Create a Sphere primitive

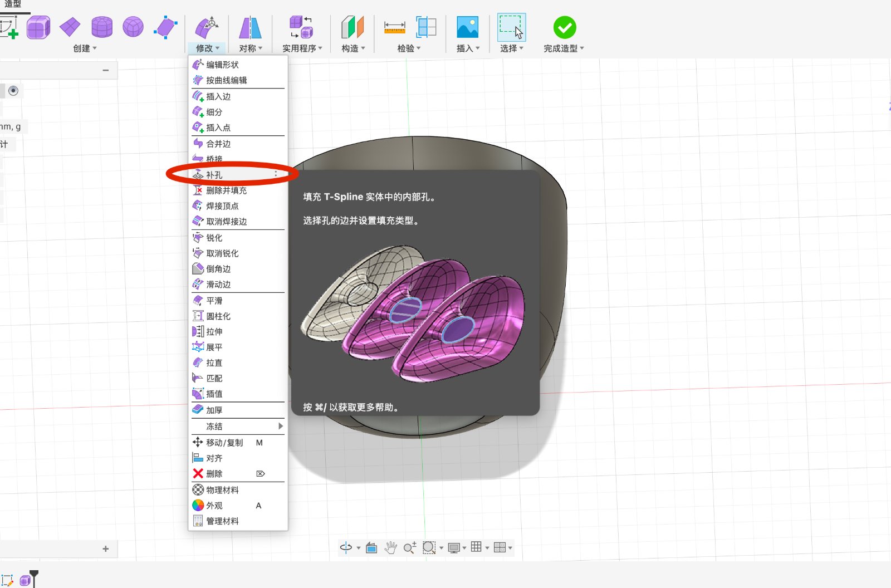[x=133, y=28]
